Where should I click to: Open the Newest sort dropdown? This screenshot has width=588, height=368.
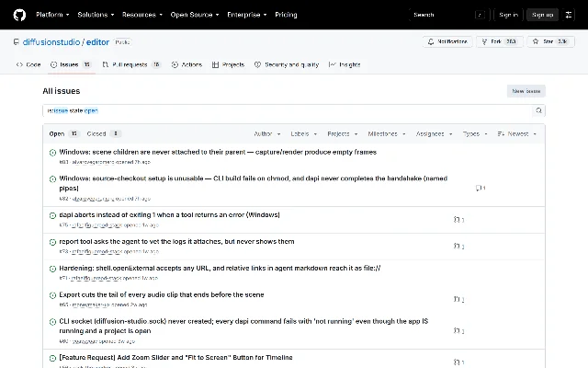pos(516,134)
